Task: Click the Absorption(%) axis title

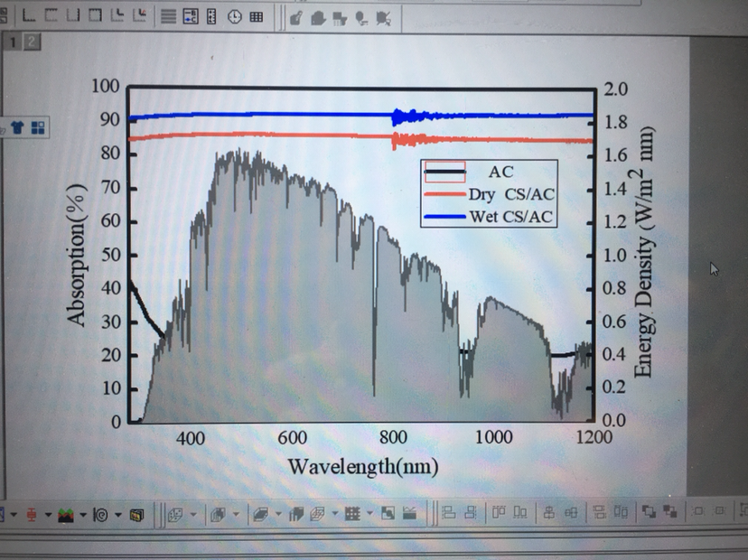Action: pos(76,255)
